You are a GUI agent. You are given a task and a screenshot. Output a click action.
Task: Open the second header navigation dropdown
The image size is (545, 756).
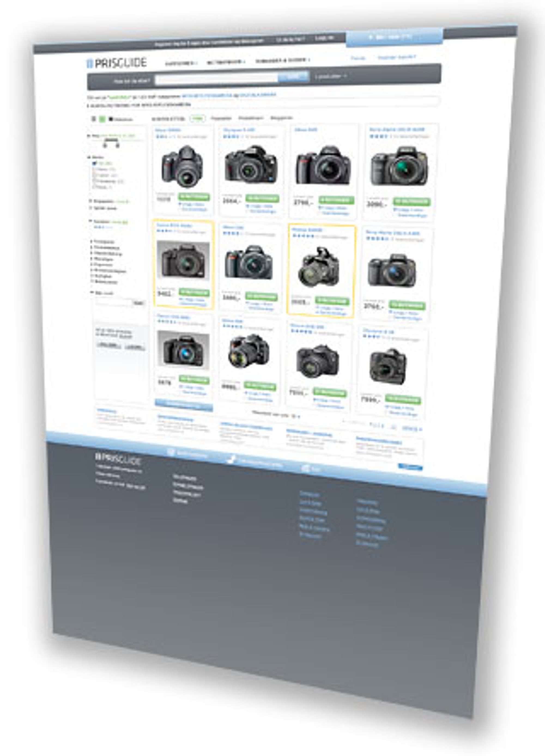tap(226, 62)
